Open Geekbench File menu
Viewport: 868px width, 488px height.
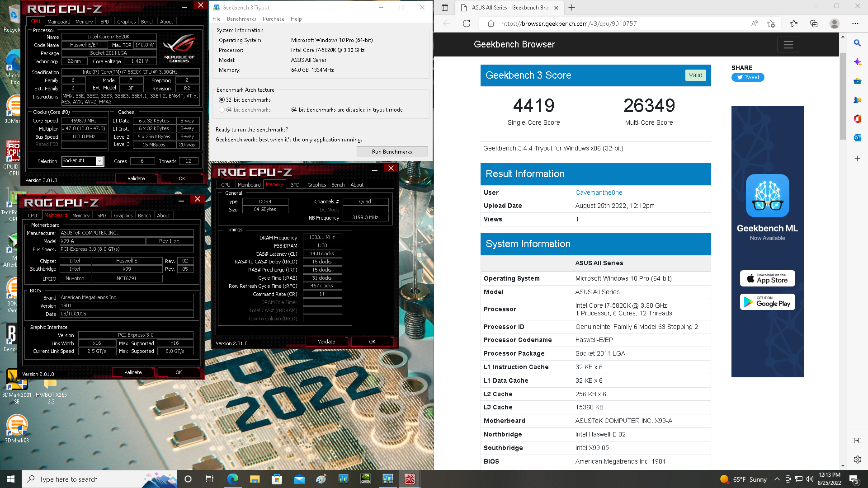pos(217,19)
